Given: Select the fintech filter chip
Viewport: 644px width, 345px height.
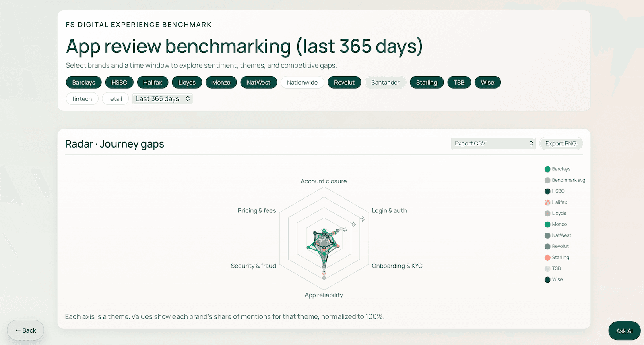Looking at the screenshot, I should [x=82, y=99].
